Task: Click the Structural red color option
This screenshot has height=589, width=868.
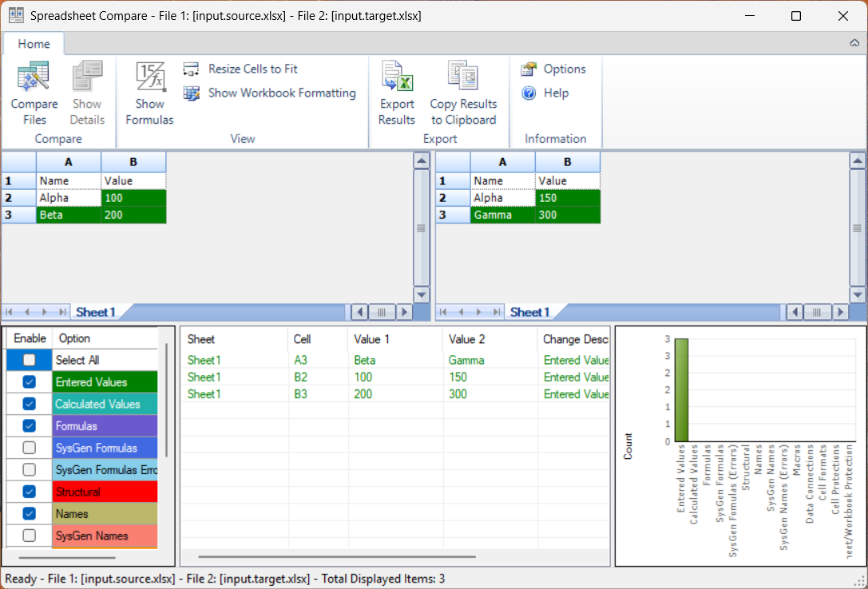Action: click(105, 492)
